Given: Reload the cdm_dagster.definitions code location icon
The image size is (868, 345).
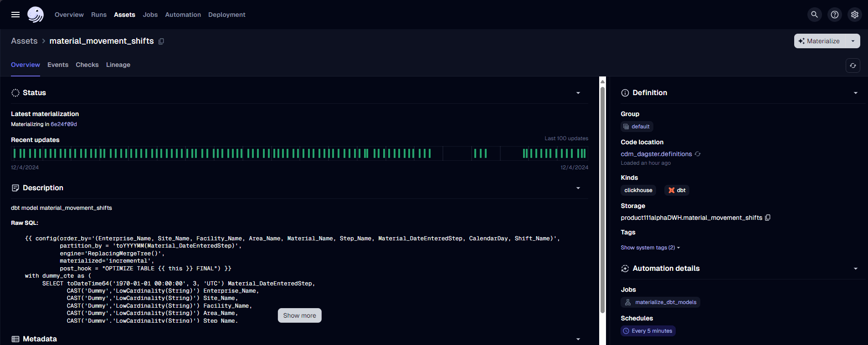Looking at the screenshot, I should [698, 154].
